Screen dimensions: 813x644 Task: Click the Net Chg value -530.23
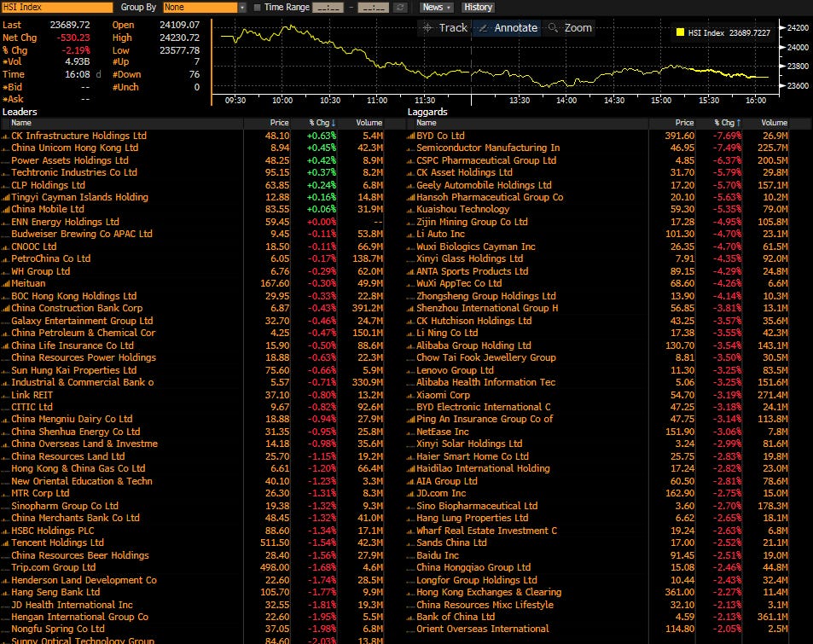point(73,38)
